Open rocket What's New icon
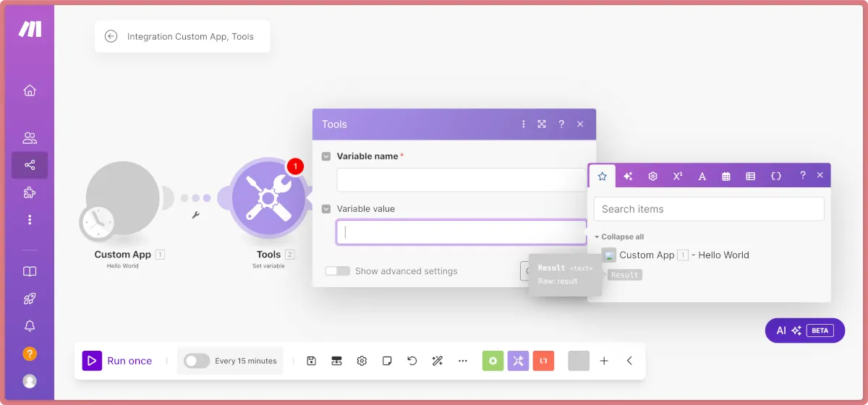 point(30,299)
